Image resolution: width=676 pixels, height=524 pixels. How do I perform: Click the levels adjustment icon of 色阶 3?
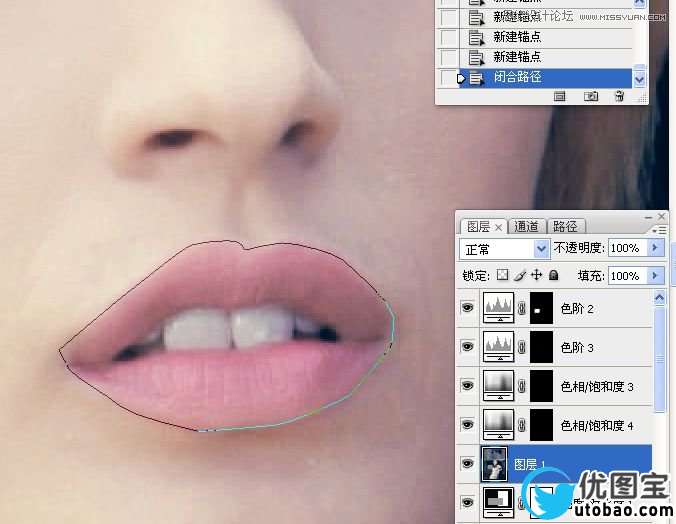498,346
